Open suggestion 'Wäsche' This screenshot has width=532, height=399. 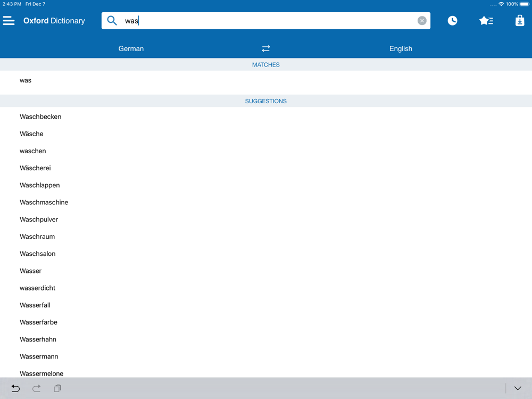[266, 134]
